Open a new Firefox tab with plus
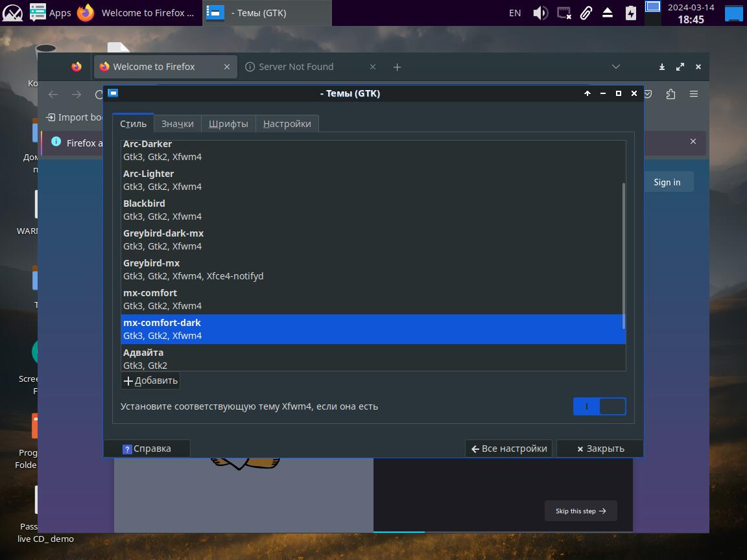 click(397, 67)
